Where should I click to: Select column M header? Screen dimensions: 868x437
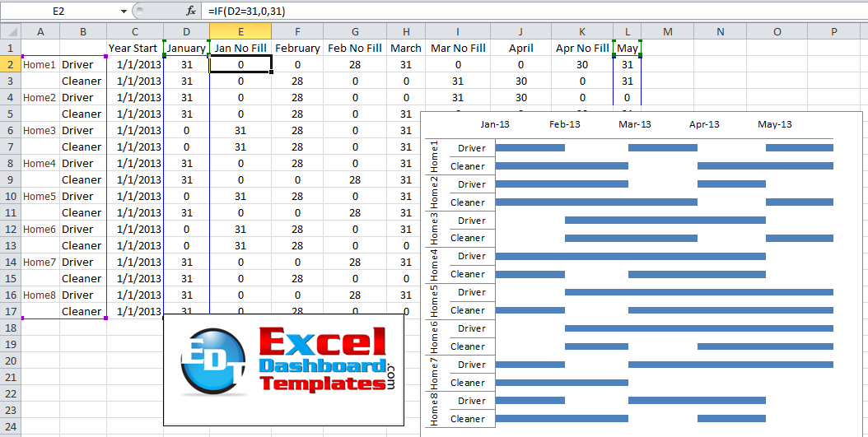click(x=667, y=31)
